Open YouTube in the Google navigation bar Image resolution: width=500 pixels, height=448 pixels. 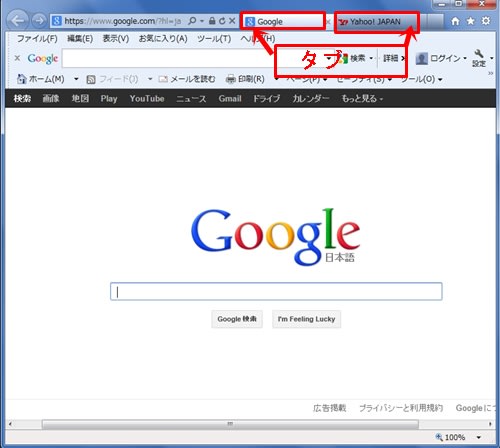coord(147,99)
